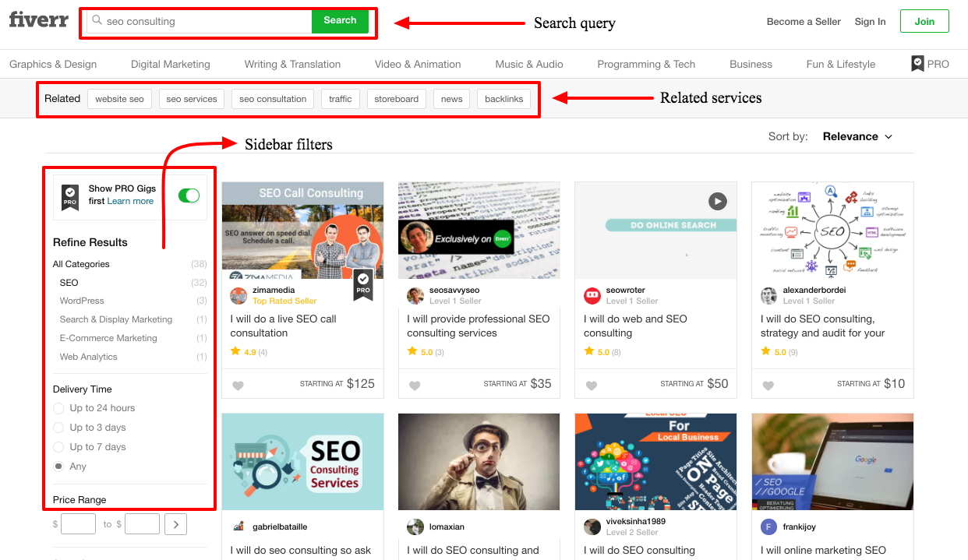
Task: Open the Digital Marketing category
Action: (170, 64)
